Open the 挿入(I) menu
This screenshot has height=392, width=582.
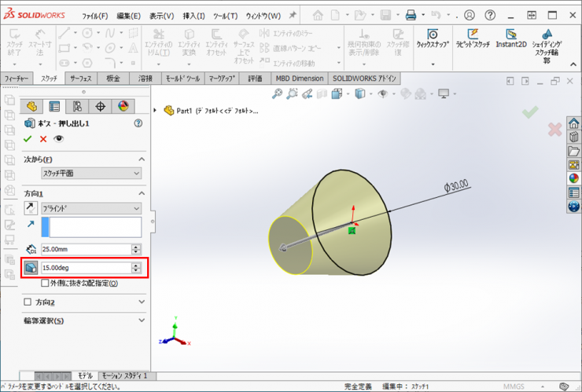(193, 16)
